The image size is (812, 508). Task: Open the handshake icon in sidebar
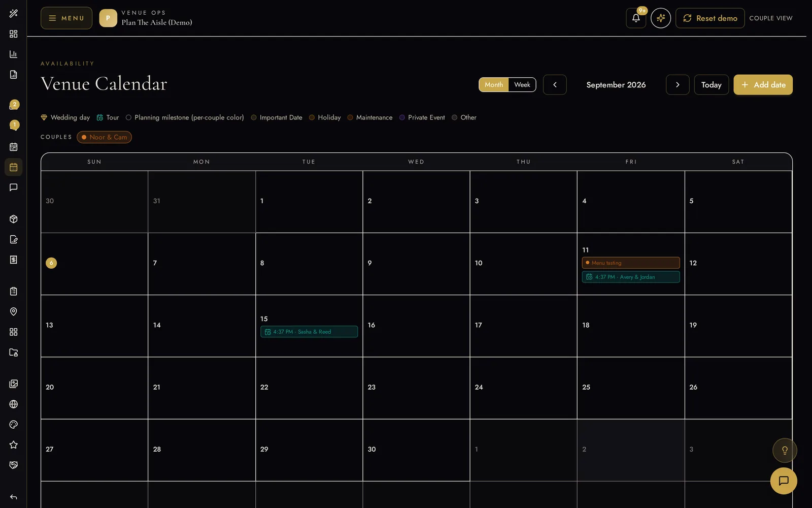point(14,465)
